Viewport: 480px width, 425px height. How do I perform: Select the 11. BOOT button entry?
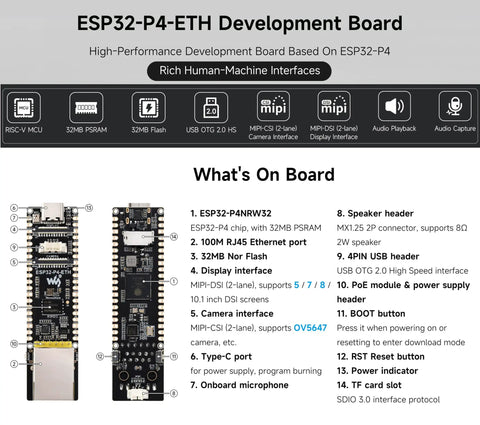(371, 314)
